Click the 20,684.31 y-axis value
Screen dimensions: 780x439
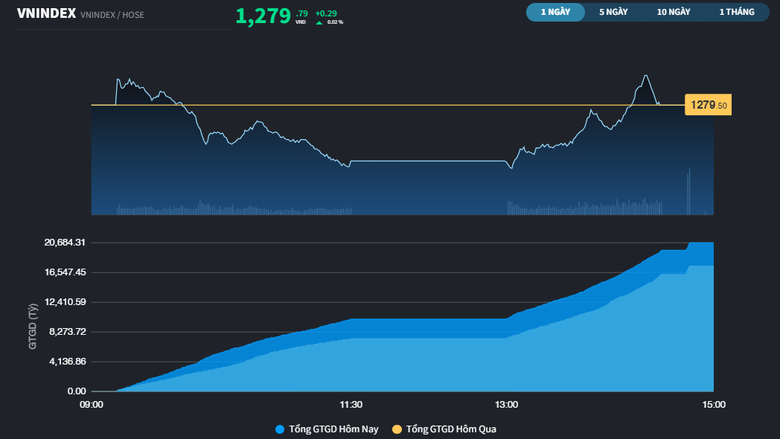65,243
